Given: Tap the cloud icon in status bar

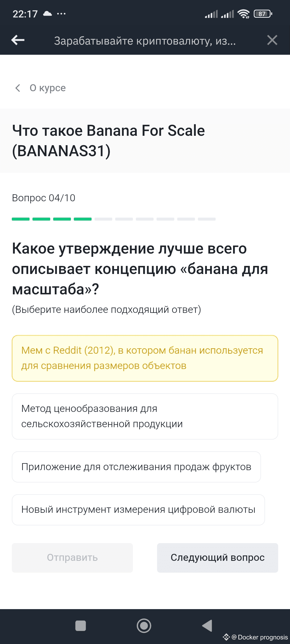Looking at the screenshot, I should coord(48,14).
